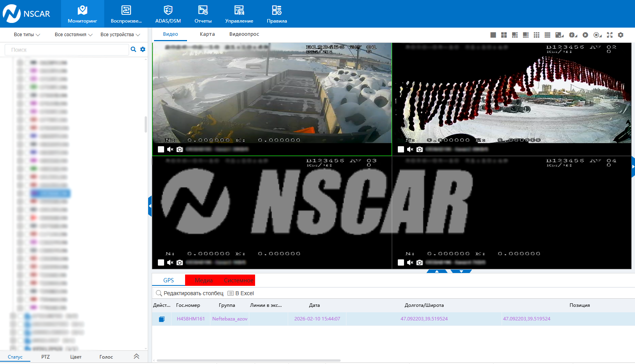
Task: Expand the Статус panel with double chevron
Action: click(x=136, y=356)
